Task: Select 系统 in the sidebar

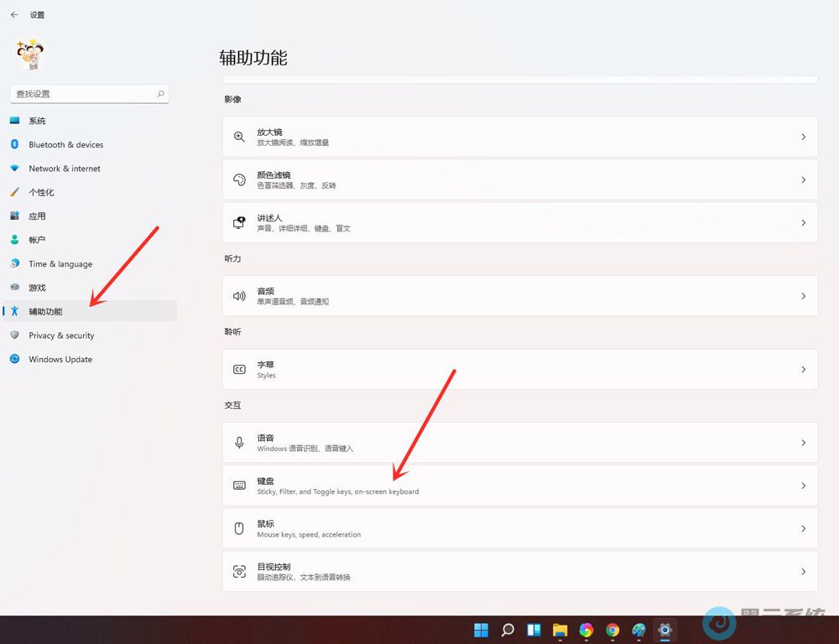Action: [x=37, y=121]
